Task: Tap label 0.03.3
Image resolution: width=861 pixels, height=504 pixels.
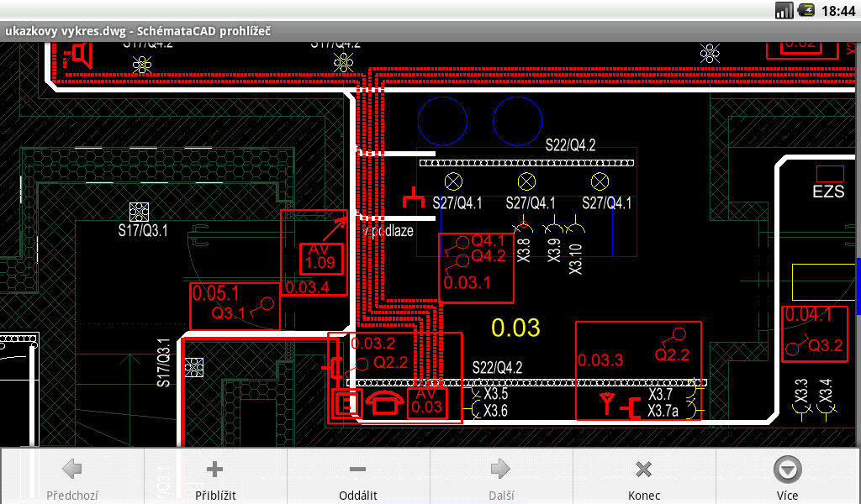Action: click(x=600, y=360)
